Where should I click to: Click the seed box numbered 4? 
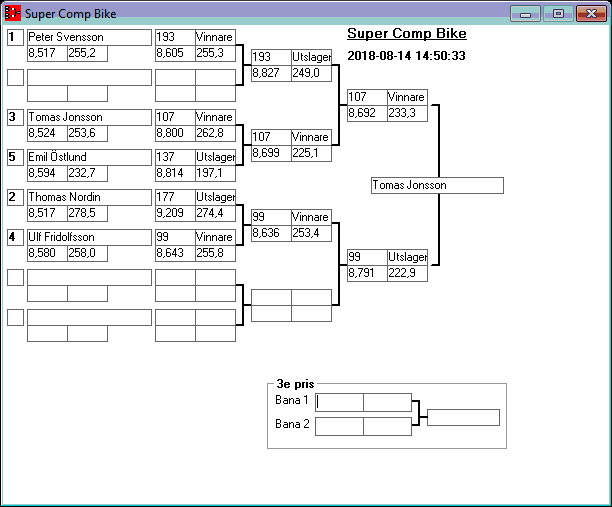pyautogui.click(x=15, y=237)
